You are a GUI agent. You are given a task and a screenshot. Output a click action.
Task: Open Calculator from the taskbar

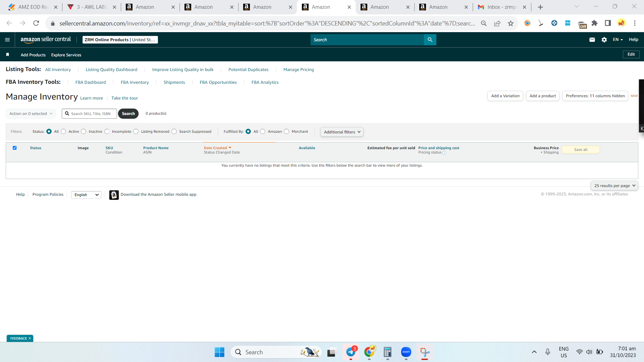click(387, 352)
